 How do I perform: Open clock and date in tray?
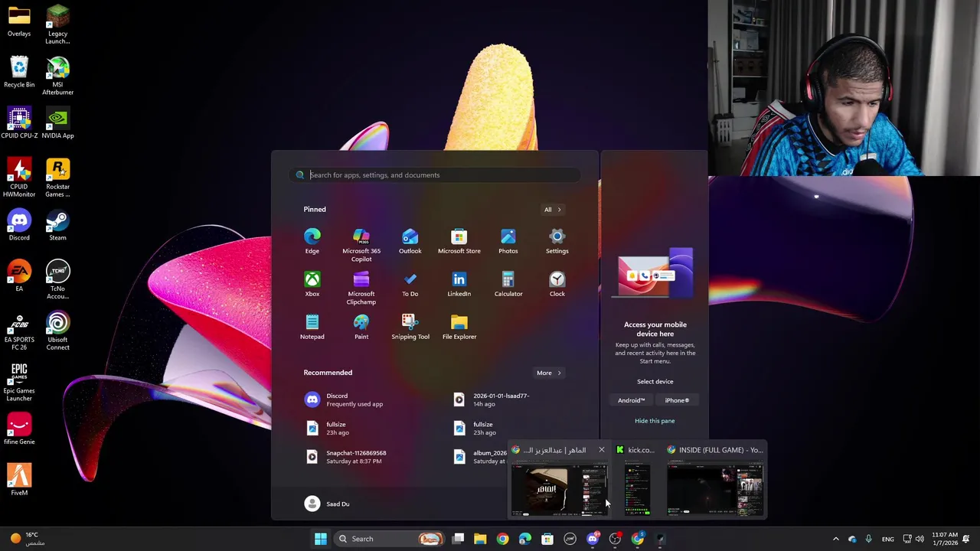pos(946,539)
